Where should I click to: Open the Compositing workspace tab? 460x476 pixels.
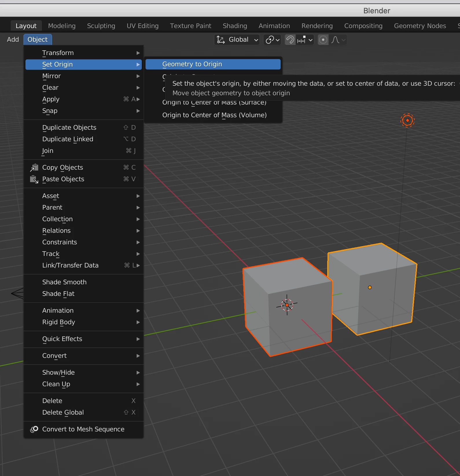pyautogui.click(x=363, y=26)
